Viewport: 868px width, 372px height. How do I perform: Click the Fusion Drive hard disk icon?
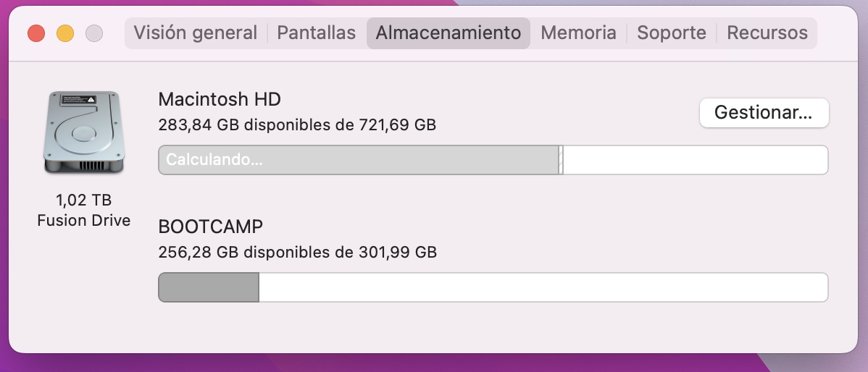81,132
